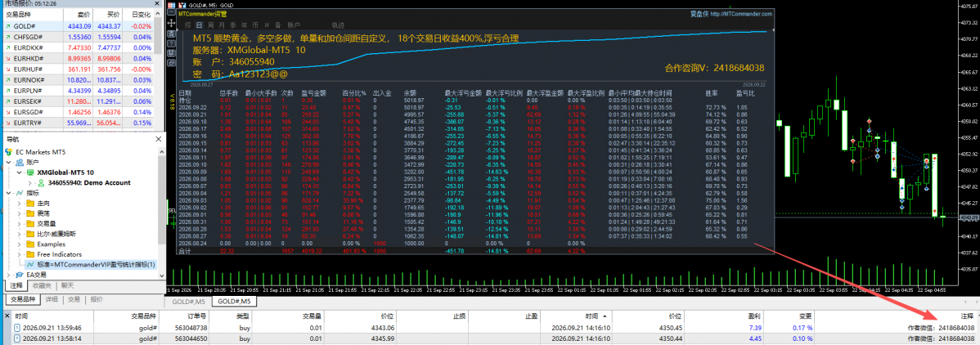Select the 年 period tab in MTCommander panel

(x=245, y=25)
